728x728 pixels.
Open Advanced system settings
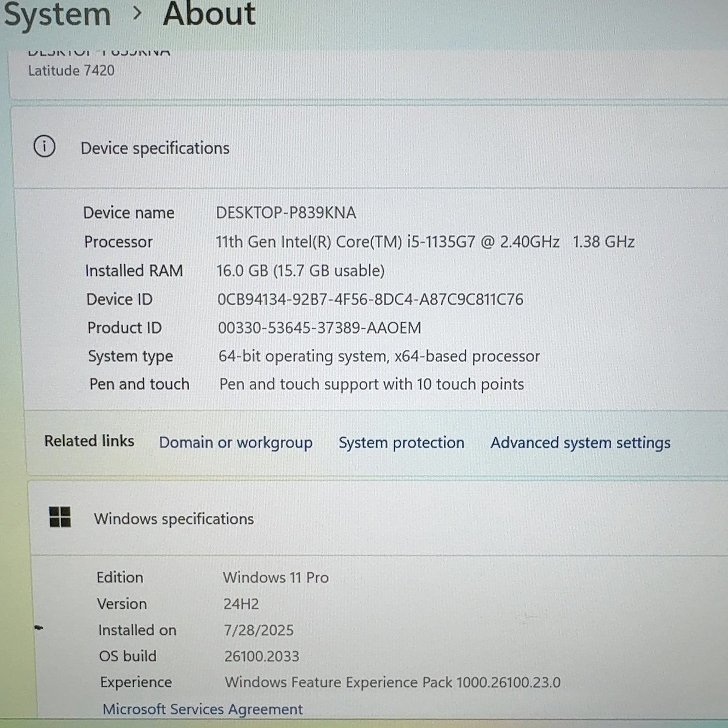click(x=580, y=443)
